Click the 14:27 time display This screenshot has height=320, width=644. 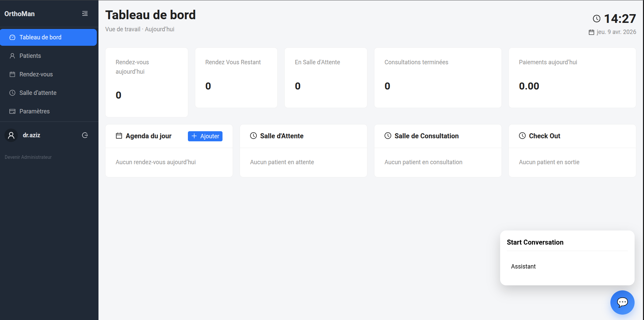[620, 19]
